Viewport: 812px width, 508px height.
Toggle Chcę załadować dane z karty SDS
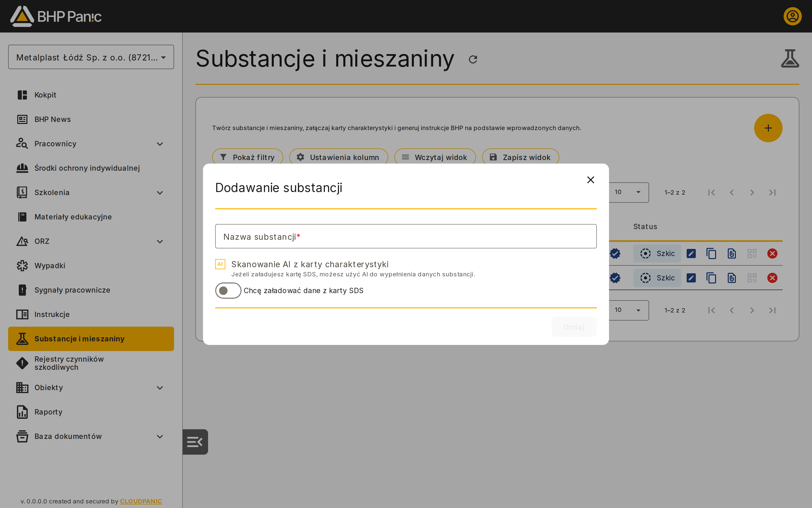[228, 290]
